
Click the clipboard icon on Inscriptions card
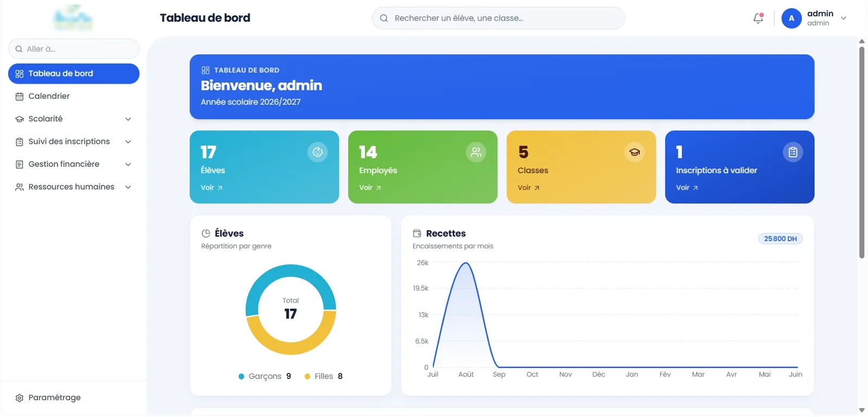[x=793, y=152]
